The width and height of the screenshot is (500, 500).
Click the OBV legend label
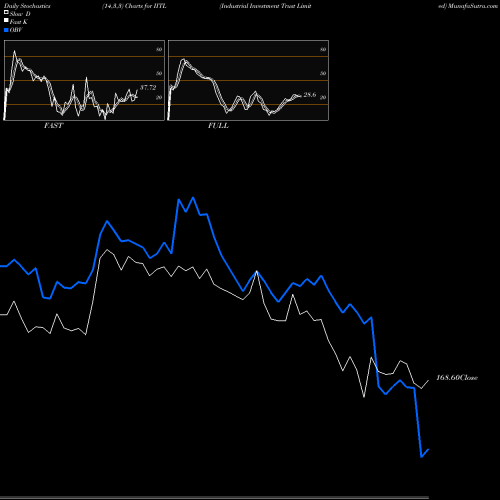(x=16, y=30)
